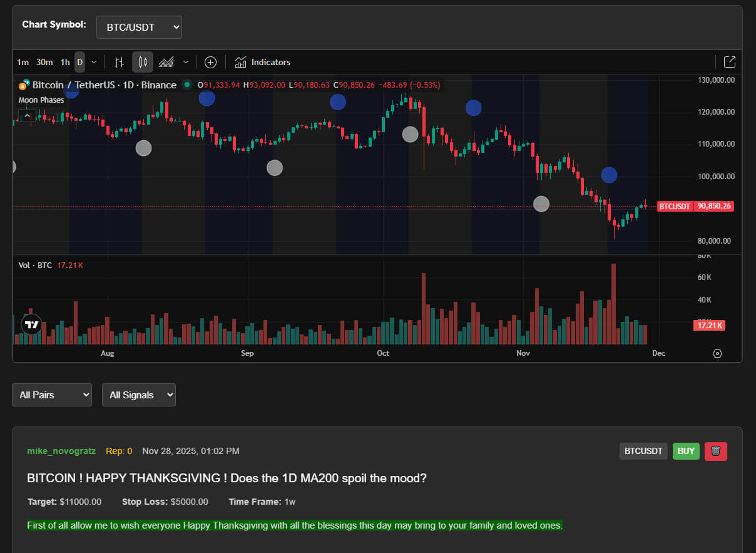Open the All Pairs filter dropdown
Viewport: 756px width, 553px height.
click(x=51, y=395)
